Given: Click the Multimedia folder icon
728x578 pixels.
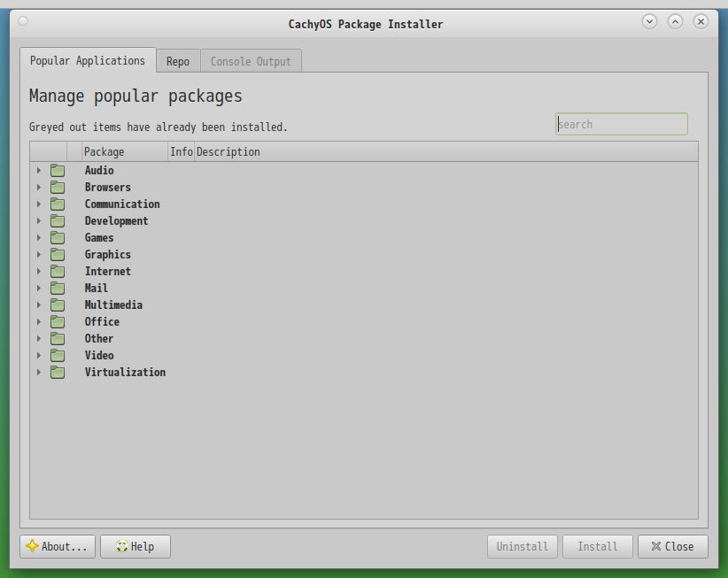Looking at the screenshot, I should tap(58, 305).
